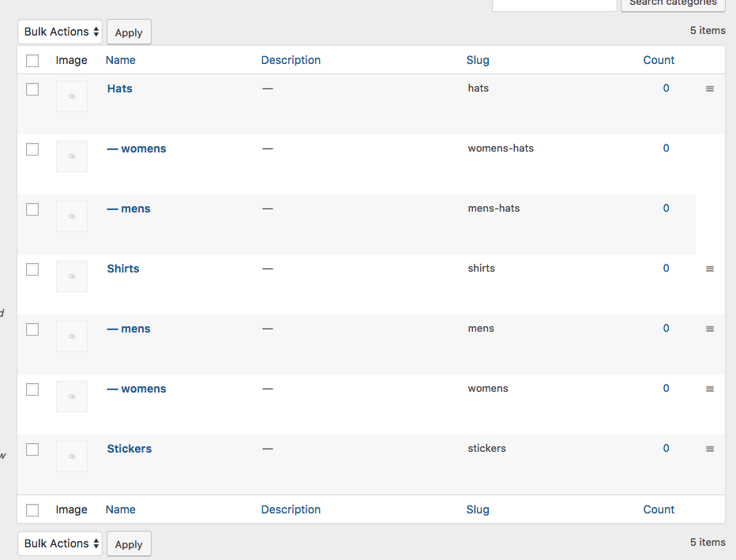Screen dimensions: 736x560
Task: Click the reorder handle icon for Shirts
Action: [x=709, y=269]
